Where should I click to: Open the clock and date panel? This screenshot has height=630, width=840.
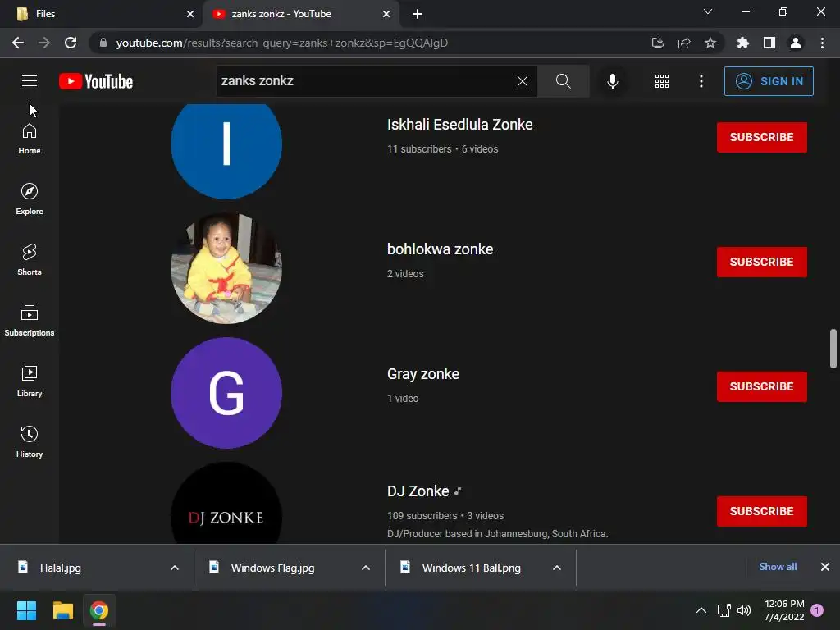(783, 610)
